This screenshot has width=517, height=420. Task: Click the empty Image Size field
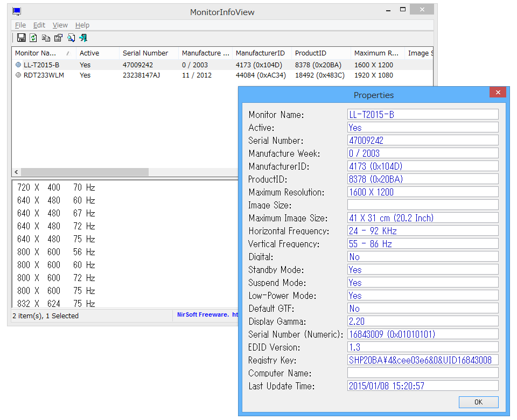coord(423,205)
